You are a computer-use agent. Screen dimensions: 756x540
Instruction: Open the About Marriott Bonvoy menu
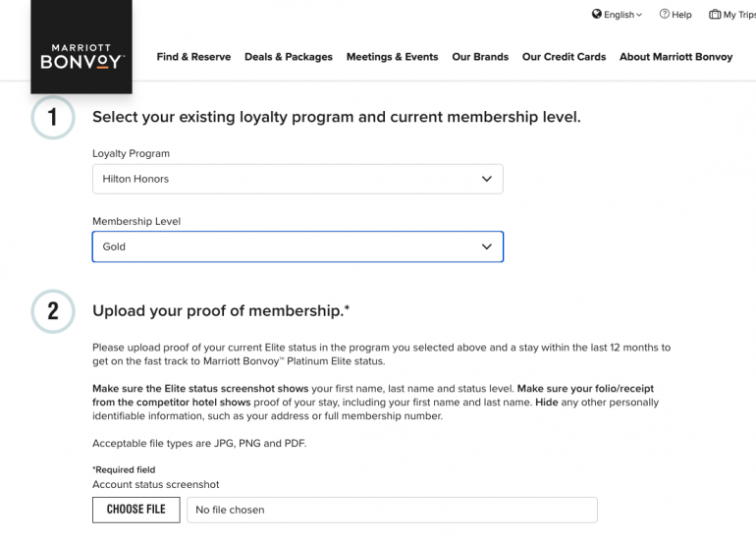pyautogui.click(x=675, y=57)
